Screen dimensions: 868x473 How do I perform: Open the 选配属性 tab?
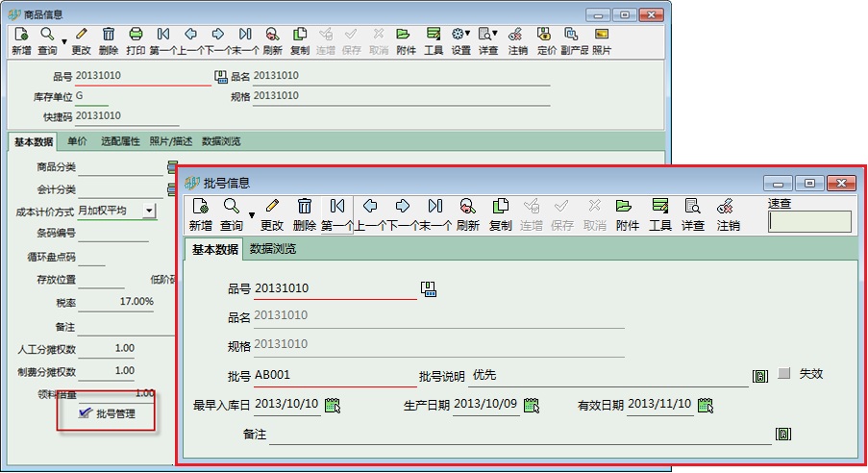pos(120,141)
